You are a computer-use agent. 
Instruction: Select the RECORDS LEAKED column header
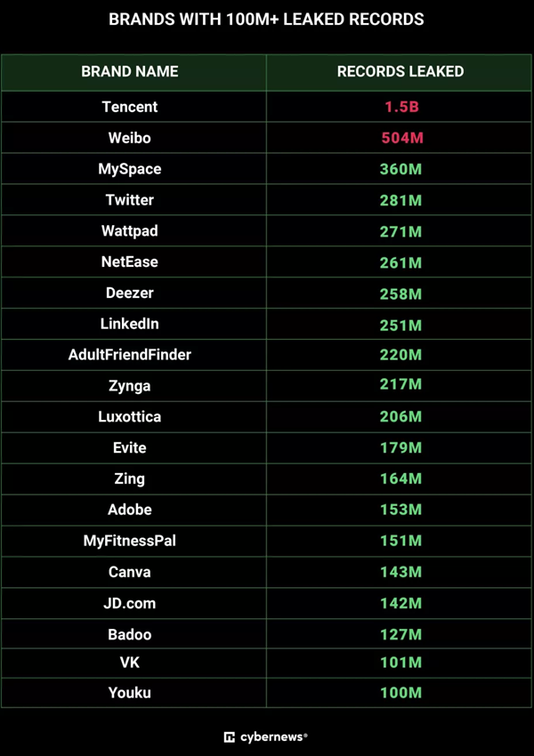click(400, 71)
